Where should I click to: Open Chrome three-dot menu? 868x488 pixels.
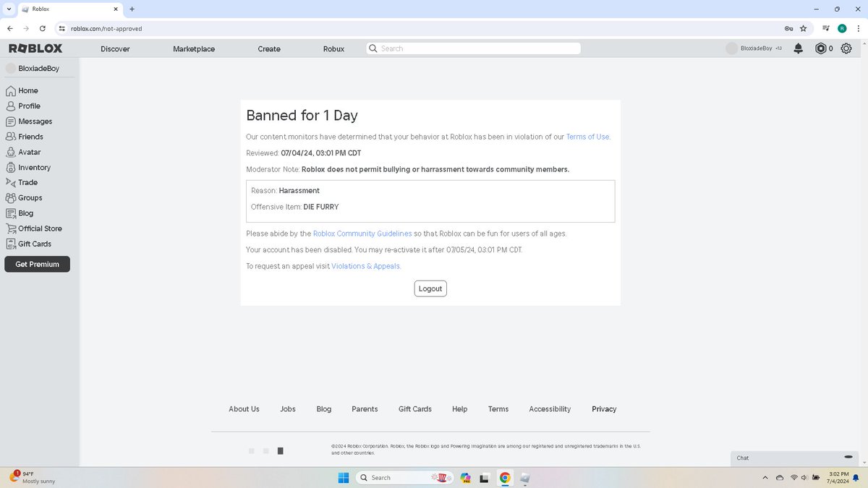858,28
